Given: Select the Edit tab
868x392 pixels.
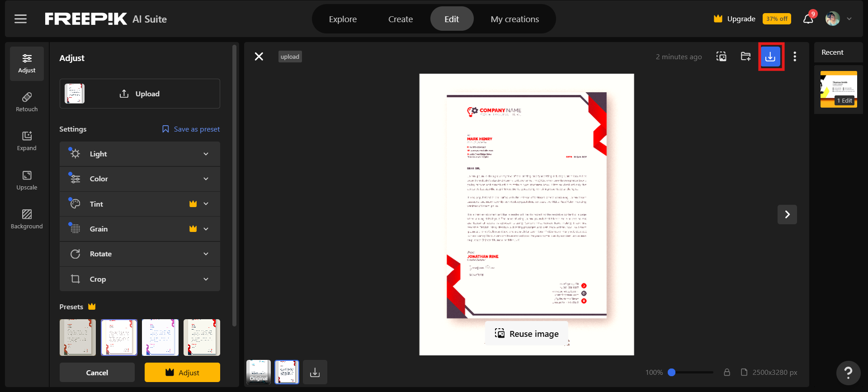Looking at the screenshot, I should pyautogui.click(x=452, y=19).
